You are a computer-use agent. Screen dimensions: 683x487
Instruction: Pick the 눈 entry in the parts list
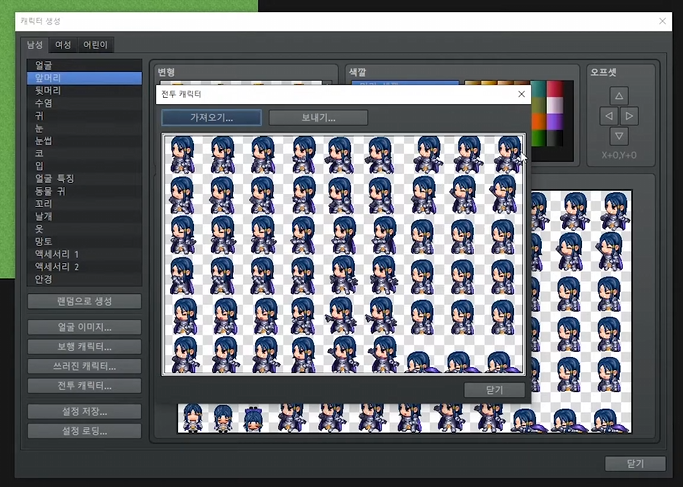(85, 129)
